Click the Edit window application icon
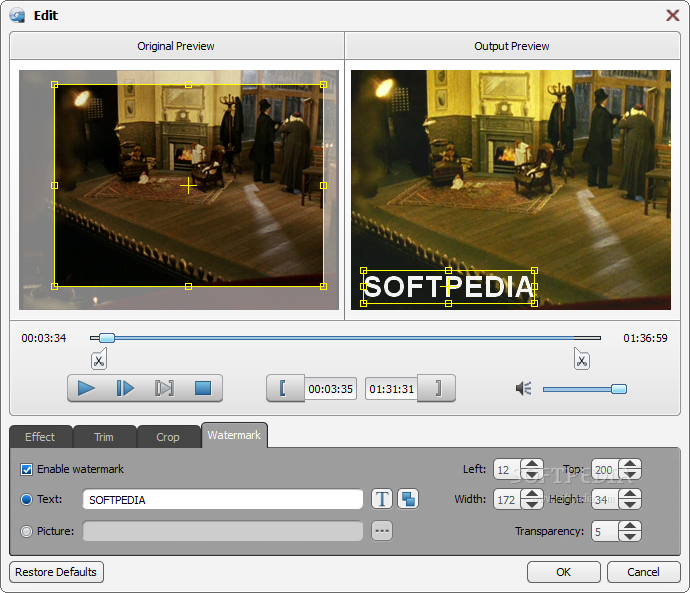Screen dimensions: 690x593 pos(18,16)
